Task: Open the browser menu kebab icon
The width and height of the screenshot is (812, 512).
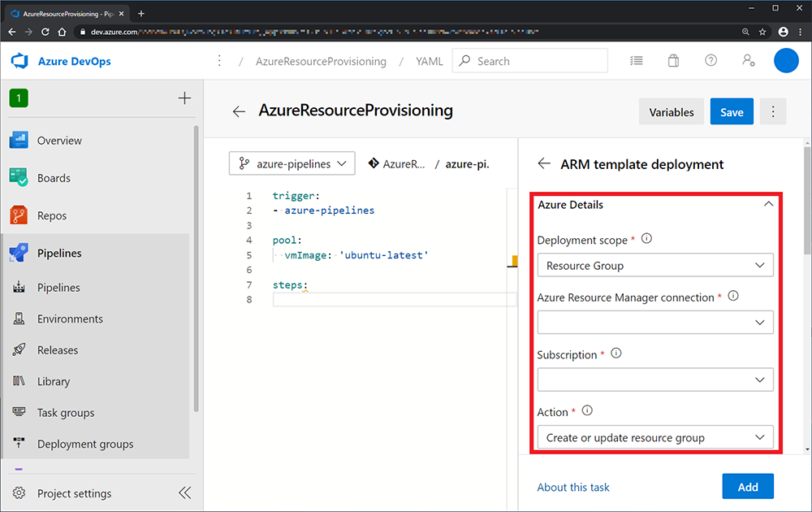Action: click(x=801, y=32)
